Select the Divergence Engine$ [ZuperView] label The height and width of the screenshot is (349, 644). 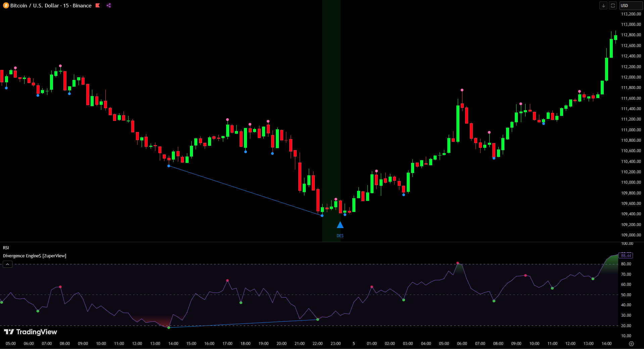[35, 256]
